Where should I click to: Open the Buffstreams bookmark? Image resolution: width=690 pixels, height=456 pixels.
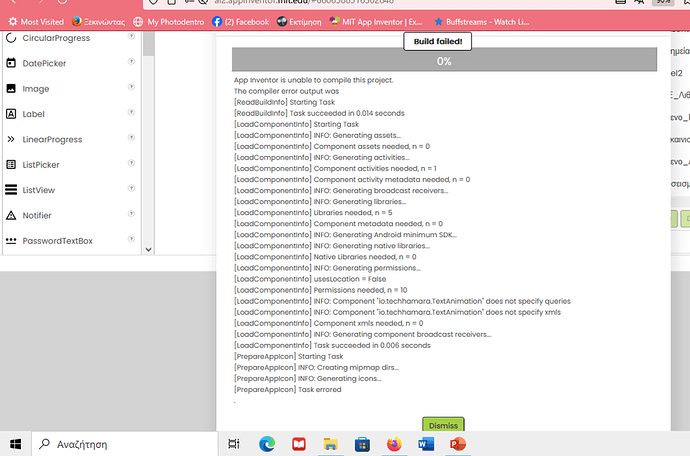[481, 22]
